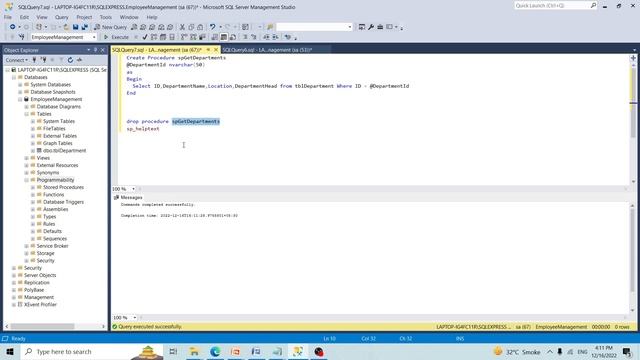640x360 pixels.
Task: Collapse the Programmability node
Action: tap(27, 180)
